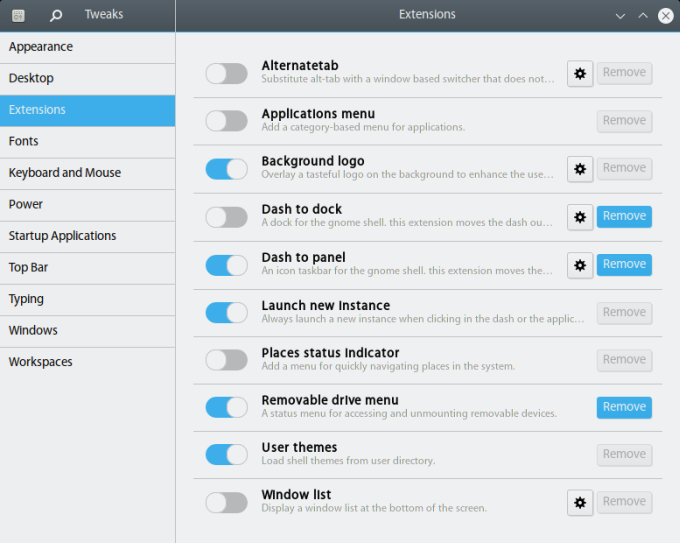Open Dash to panel settings gear
This screenshot has height=543, width=680.
[580, 264]
